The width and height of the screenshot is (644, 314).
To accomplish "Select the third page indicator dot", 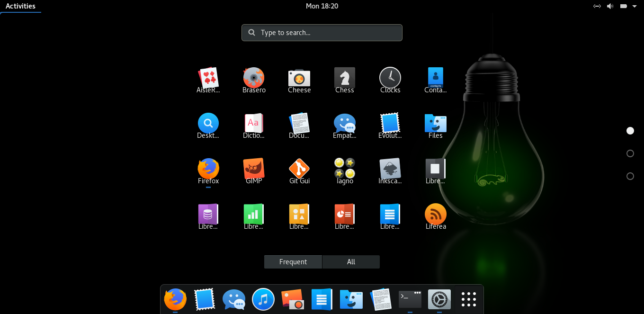I will pos(630,176).
